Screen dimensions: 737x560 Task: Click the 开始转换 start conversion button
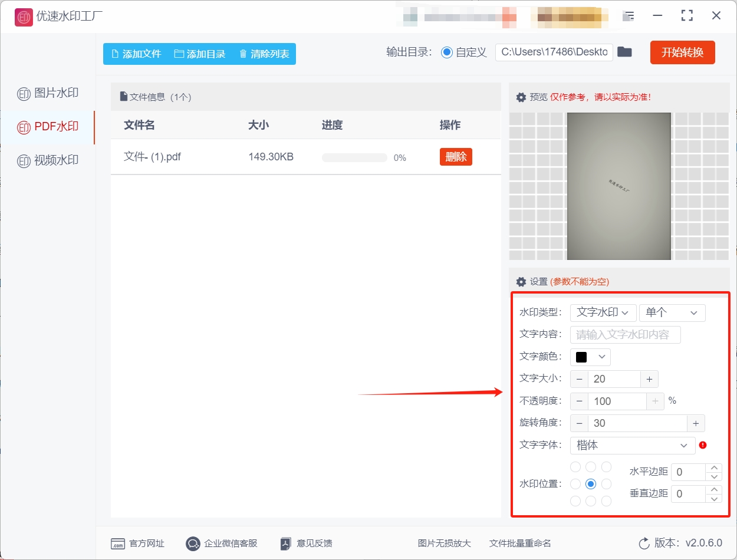click(682, 52)
